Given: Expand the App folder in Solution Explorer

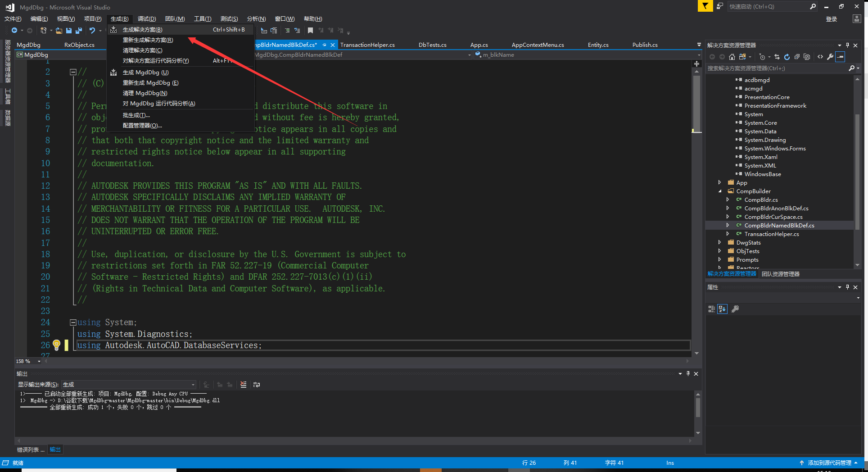Looking at the screenshot, I should pos(719,182).
